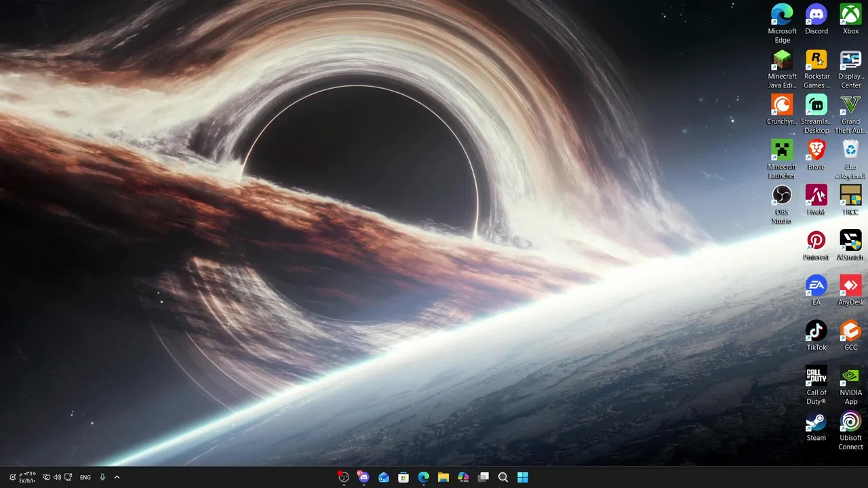The height and width of the screenshot is (488, 868).
Task: Select the TRCC desktop shortcut
Action: [x=850, y=200]
